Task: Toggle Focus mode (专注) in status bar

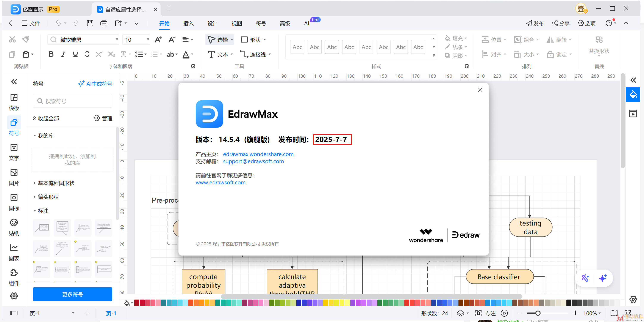Action: (485, 313)
